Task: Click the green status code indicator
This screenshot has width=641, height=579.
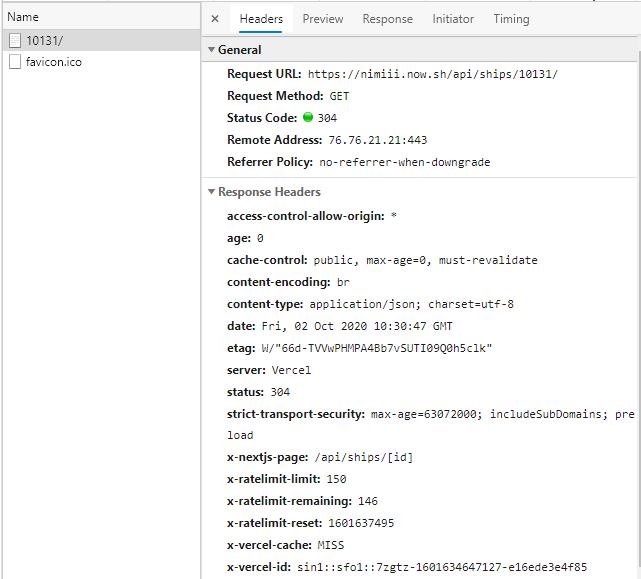Action: [x=308, y=117]
